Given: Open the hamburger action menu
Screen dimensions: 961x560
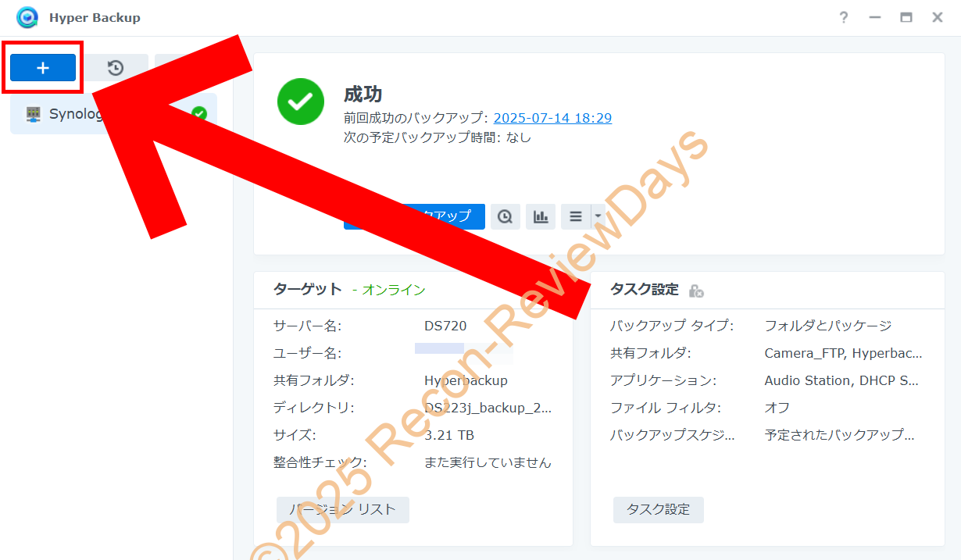Looking at the screenshot, I should 576,216.
